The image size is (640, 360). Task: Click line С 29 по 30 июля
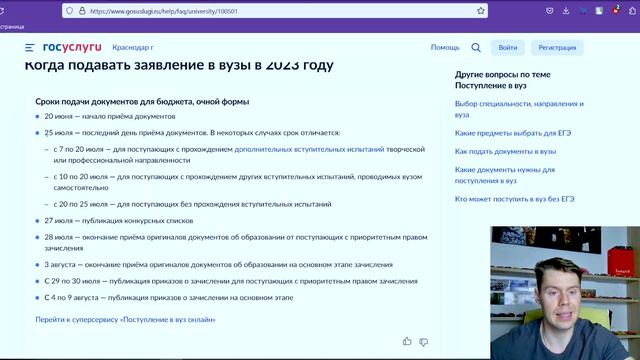pyautogui.click(x=231, y=281)
